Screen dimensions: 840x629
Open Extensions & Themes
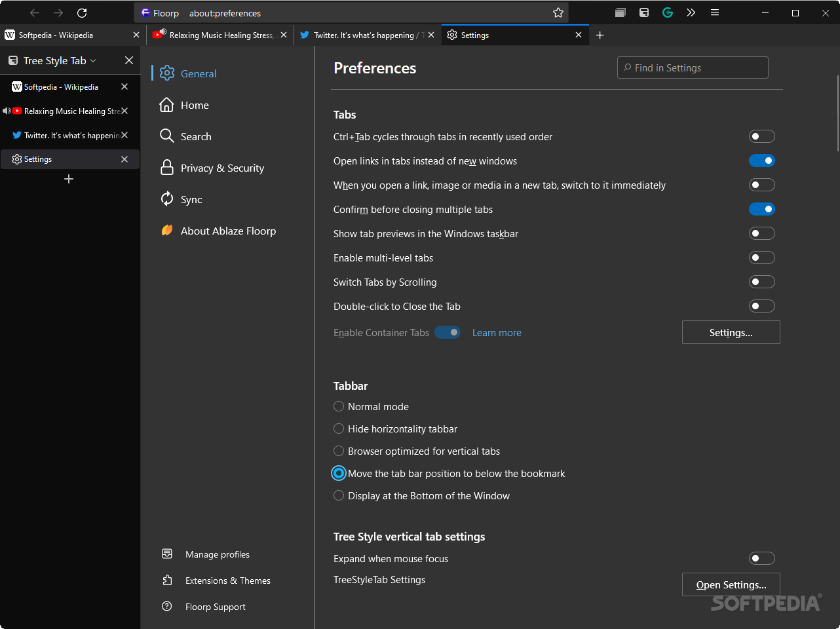tap(216, 581)
